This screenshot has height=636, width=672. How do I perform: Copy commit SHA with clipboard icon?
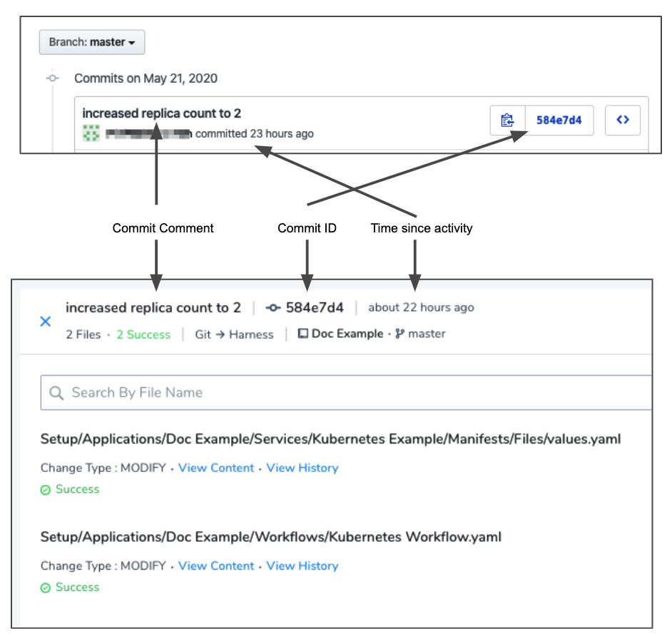tap(507, 120)
